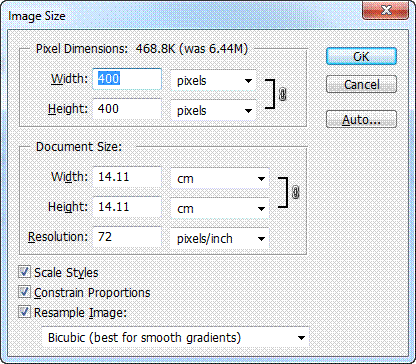Open the pixel height units dropdown
Image resolution: width=416 pixels, height=364 pixels.
(213, 110)
